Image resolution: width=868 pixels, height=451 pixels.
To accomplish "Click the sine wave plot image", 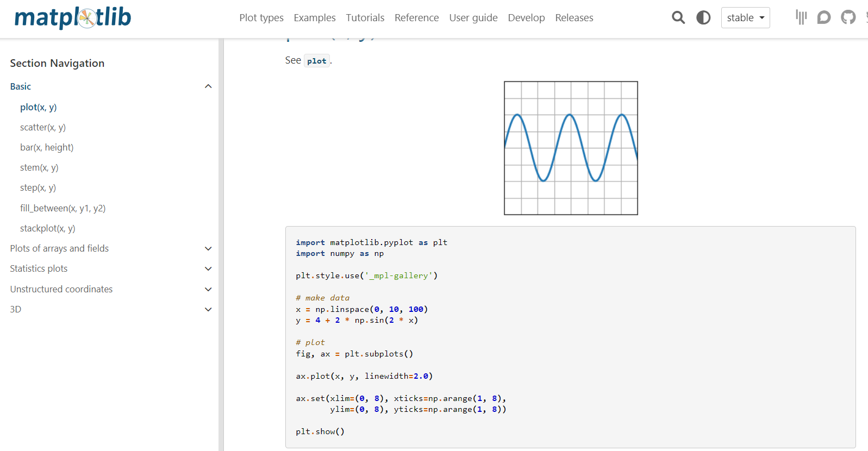I will coord(571,148).
